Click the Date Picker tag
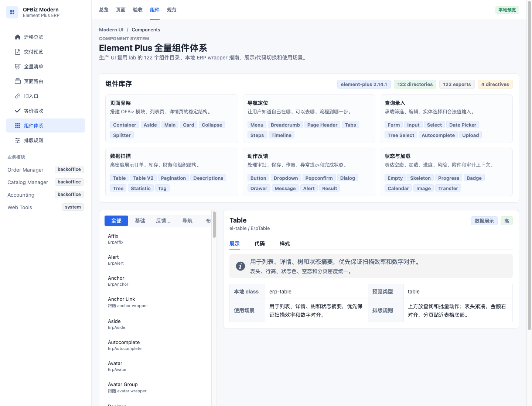532x406 pixels. tap(463, 125)
